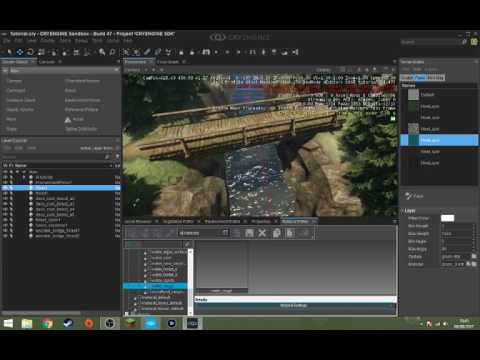
Task: Open Google Chrome from the taskbar
Action: 47,323
